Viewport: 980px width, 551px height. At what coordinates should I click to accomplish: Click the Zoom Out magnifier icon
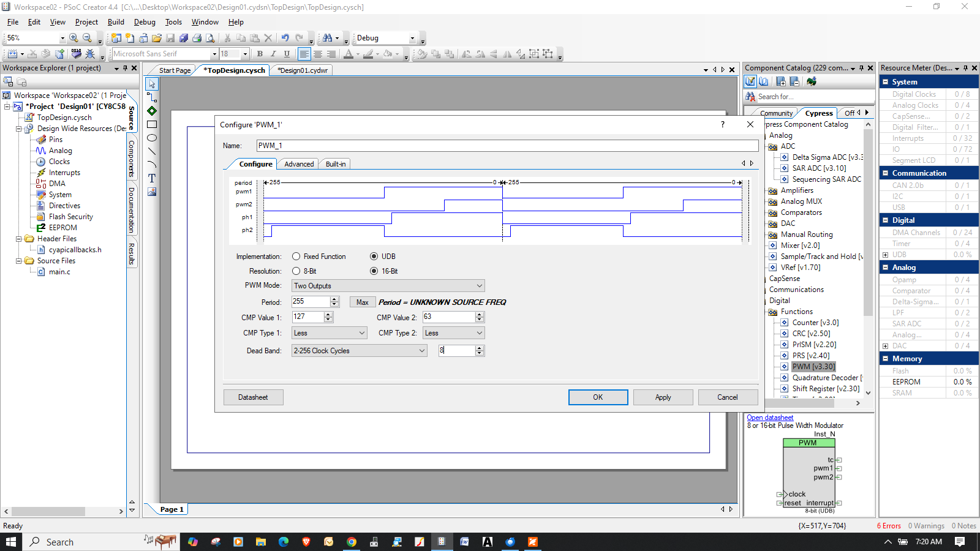(x=87, y=38)
